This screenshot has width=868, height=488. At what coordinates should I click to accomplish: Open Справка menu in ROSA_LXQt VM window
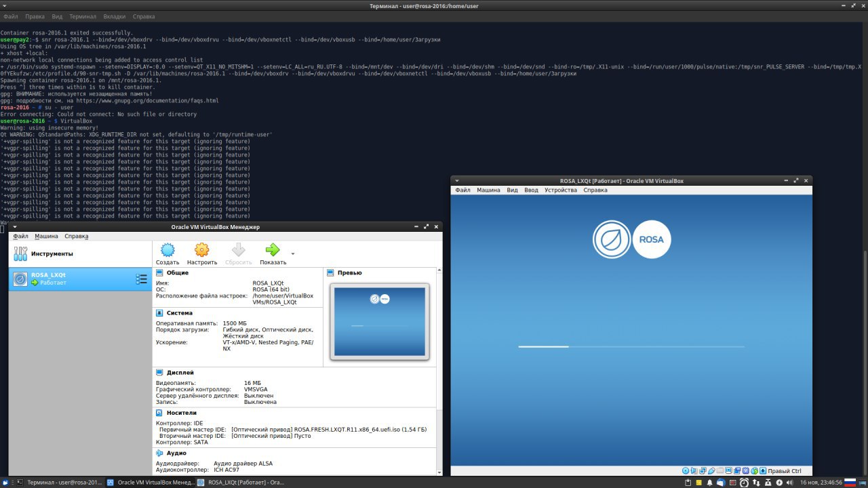point(595,190)
